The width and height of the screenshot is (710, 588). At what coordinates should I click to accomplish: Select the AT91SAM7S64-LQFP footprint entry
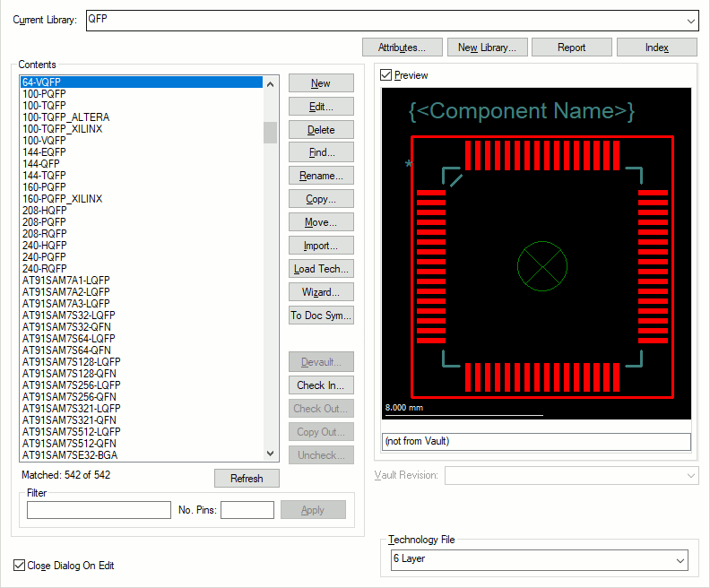pyautogui.click(x=68, y=339)
